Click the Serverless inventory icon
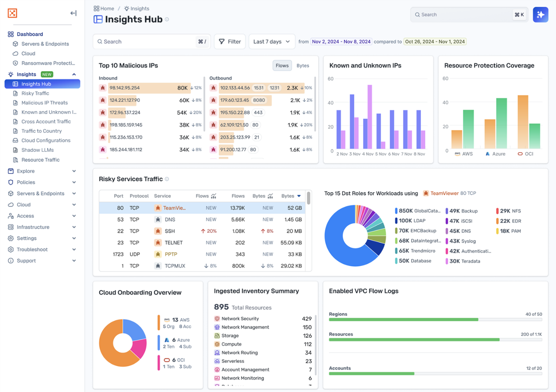Screen dimensions: 556x392 pyautogui.click(x=217, y=361)
